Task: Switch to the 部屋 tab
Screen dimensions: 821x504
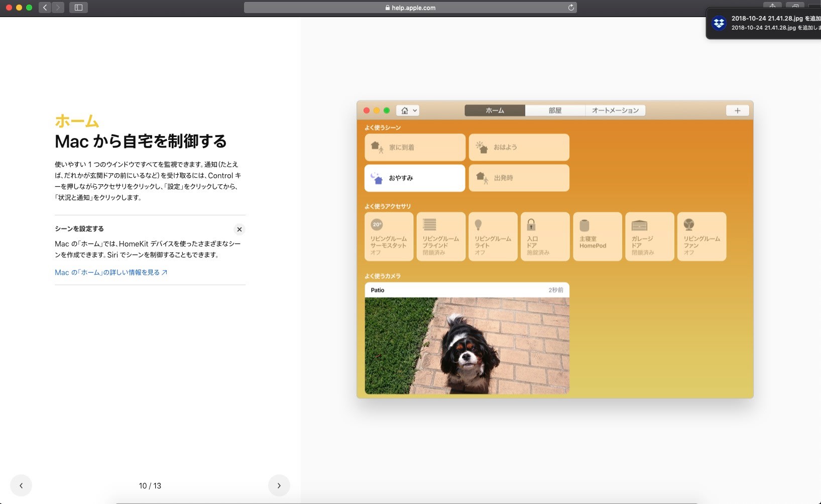Action: [555, 110]
